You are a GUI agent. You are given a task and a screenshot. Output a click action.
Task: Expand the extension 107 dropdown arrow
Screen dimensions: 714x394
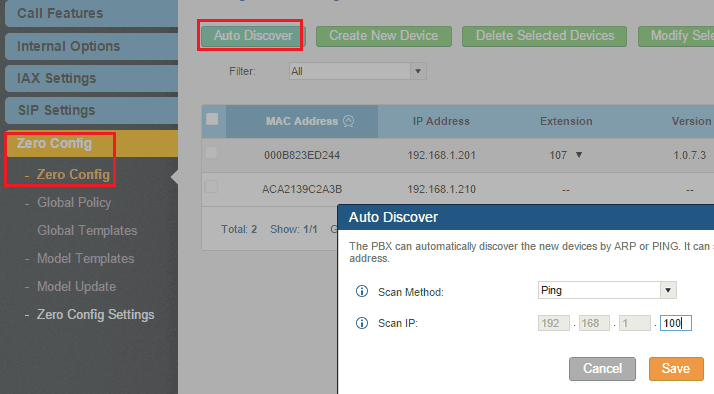click(579, 155)
